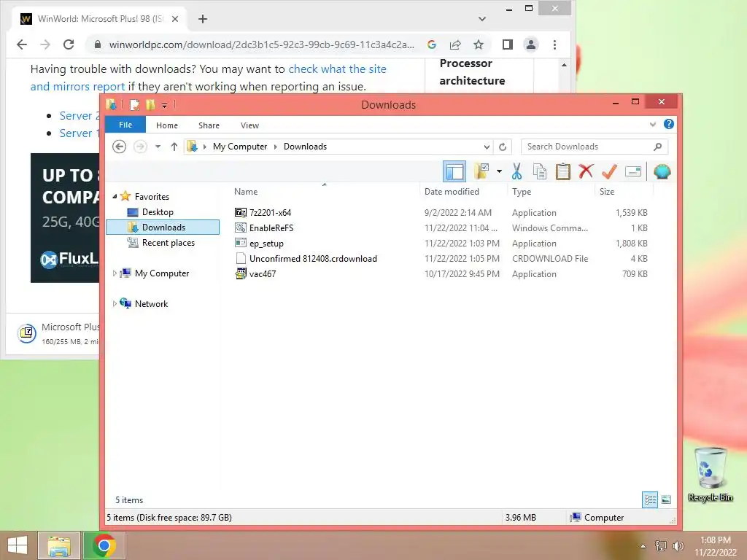Click the blue Help question mark icon
Viewport: 747px width, 560px height.
[669, 124]
